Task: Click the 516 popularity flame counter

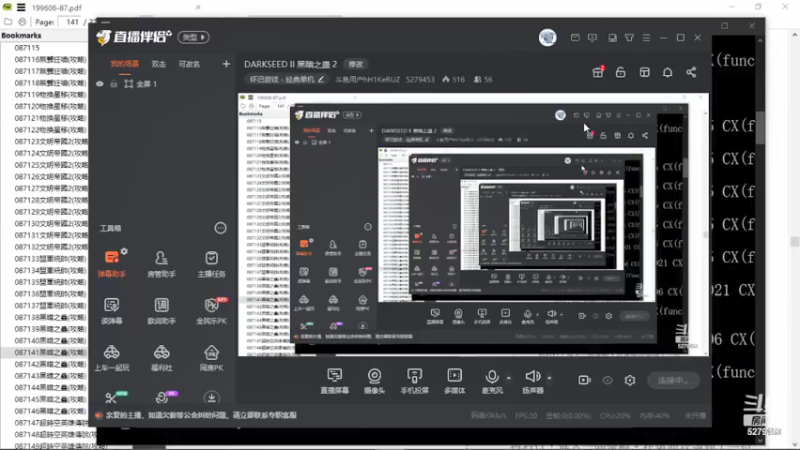Action: (454, 80)
